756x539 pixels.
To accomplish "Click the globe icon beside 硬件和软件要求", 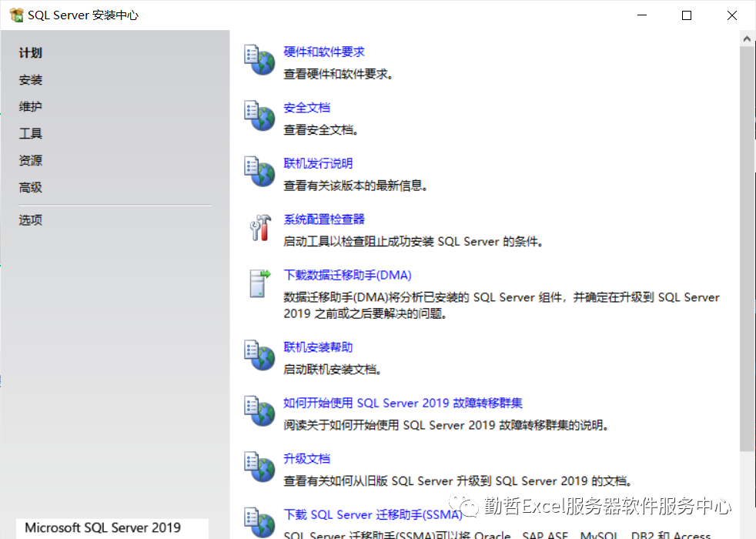I will pos(259,60).
